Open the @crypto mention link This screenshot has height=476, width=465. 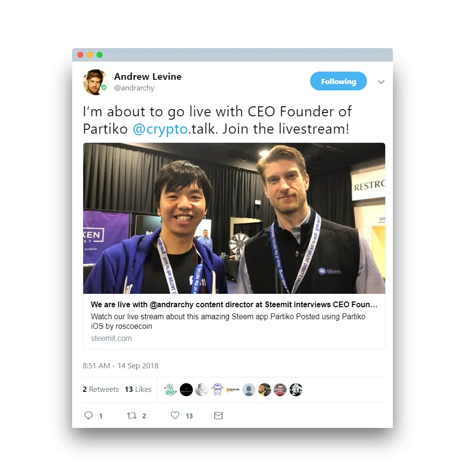[160, 129]
